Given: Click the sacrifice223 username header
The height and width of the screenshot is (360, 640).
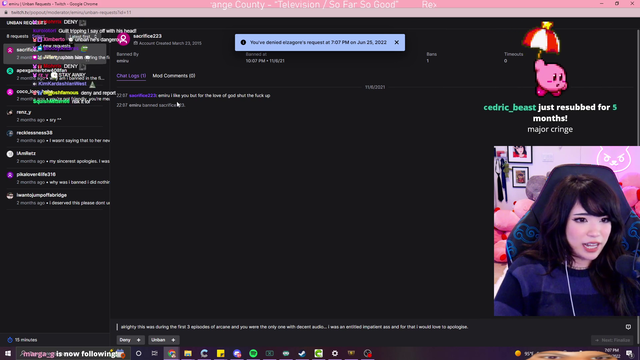Looking at the screenshot, I should [147, 36].
